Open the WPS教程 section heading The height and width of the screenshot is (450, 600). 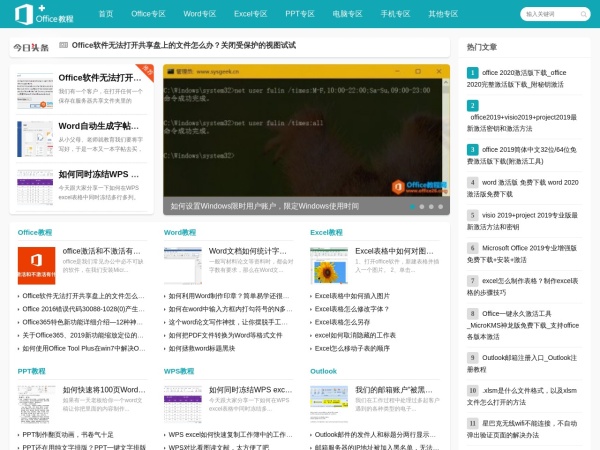[179, 371]
